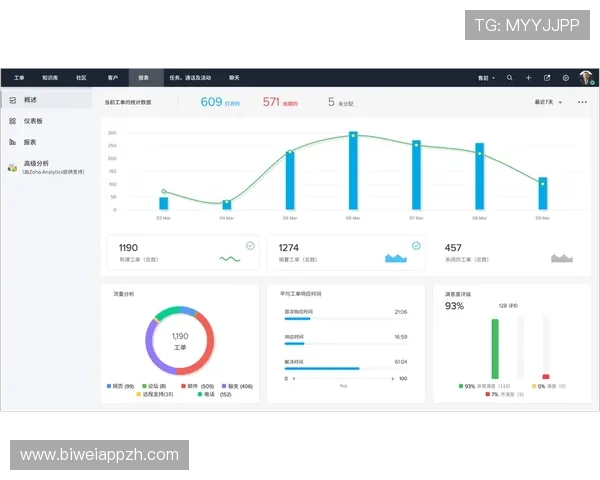600x480 pixels.
Task: Click the 1190 新建工单 card
Action: click(x=183, y=253)
